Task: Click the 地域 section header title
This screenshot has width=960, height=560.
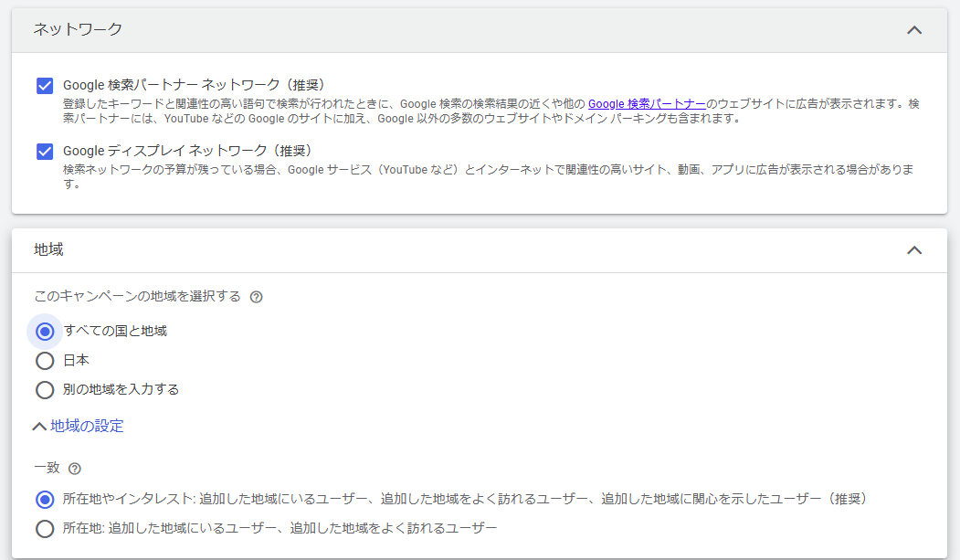Action: click(x=48, y=249)
